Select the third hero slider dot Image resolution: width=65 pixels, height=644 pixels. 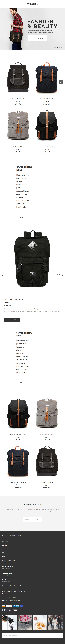(x=59, y=47)
